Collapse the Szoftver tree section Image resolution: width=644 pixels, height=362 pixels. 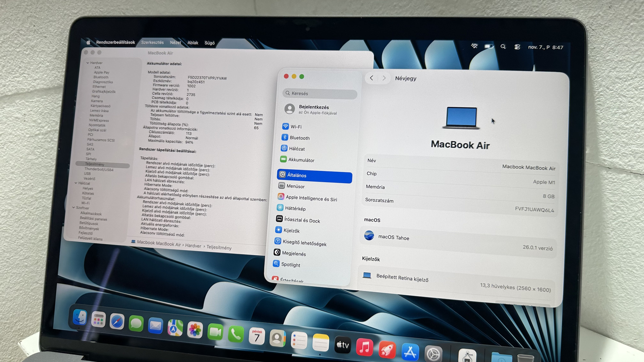pos(74,208)
